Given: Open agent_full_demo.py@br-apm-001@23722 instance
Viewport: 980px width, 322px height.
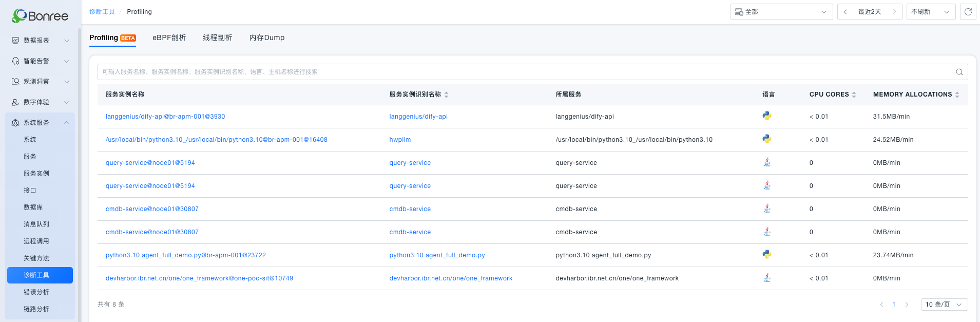Looking at the screenshot, I should pyautogui.click(x=186, y=255).
